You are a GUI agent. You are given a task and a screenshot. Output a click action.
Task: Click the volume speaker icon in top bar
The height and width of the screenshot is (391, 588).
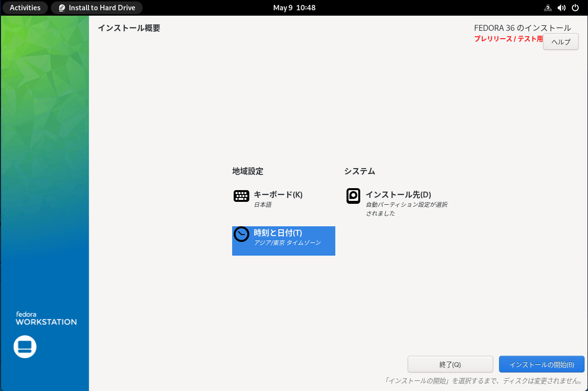point(562,8)
